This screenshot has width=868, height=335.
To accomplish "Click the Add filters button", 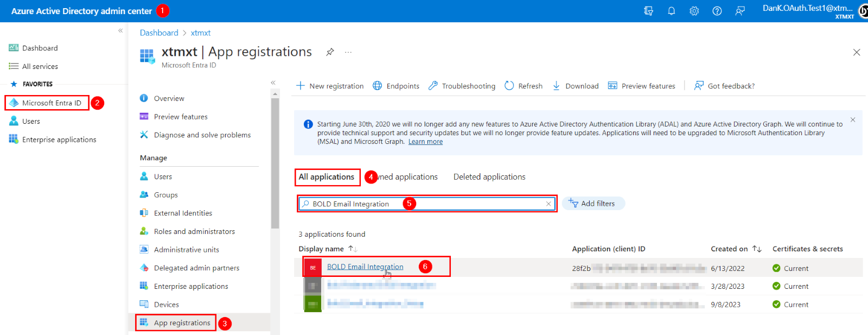I will (593, 204).
